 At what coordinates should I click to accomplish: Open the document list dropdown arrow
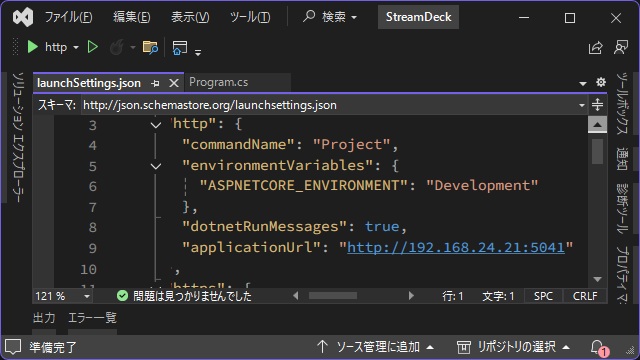pyautogui.click(x=582, y=84)
